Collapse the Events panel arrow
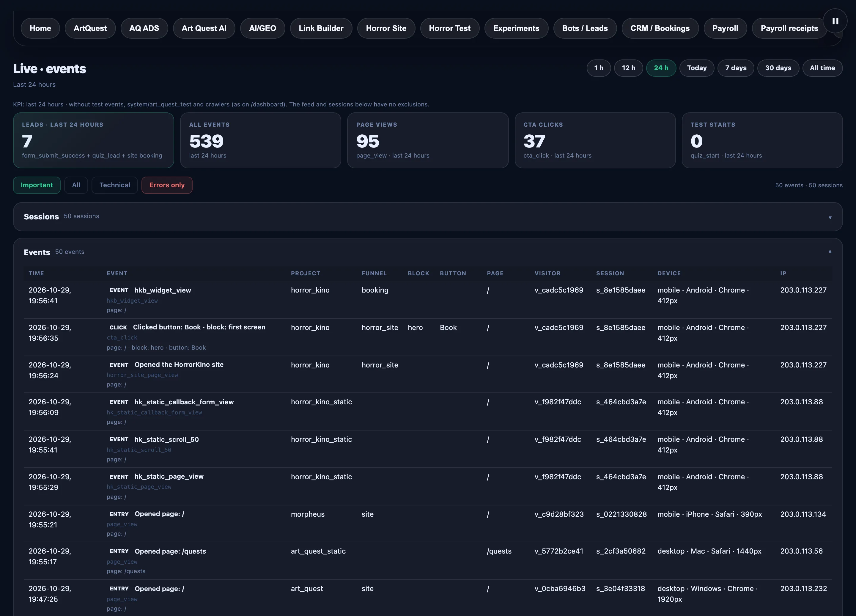This screenshot has height=616, width=856. tap(830, 252)
